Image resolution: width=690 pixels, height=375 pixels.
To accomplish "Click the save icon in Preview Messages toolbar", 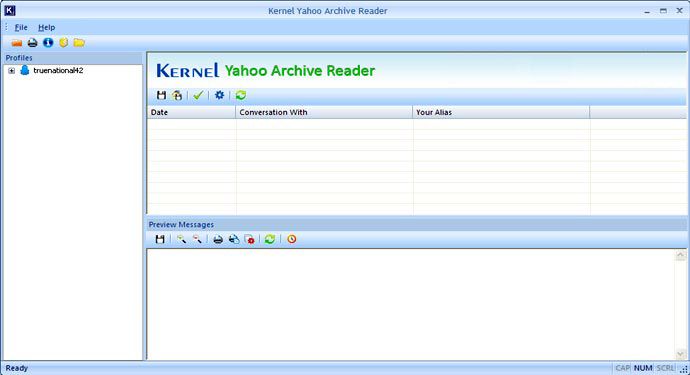I will (160, 239).
